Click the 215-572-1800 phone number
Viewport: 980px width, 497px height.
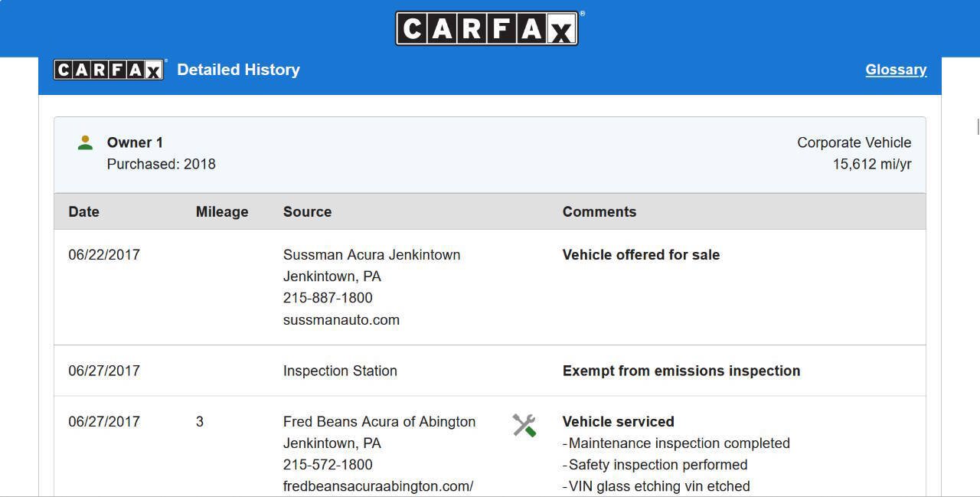pyautogui.click(x=328, y=465)
